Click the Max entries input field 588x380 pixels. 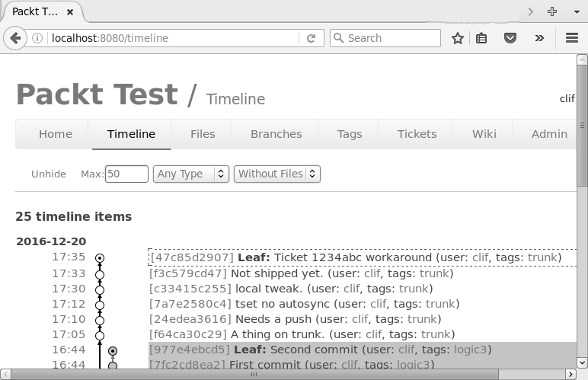(126, 174)
